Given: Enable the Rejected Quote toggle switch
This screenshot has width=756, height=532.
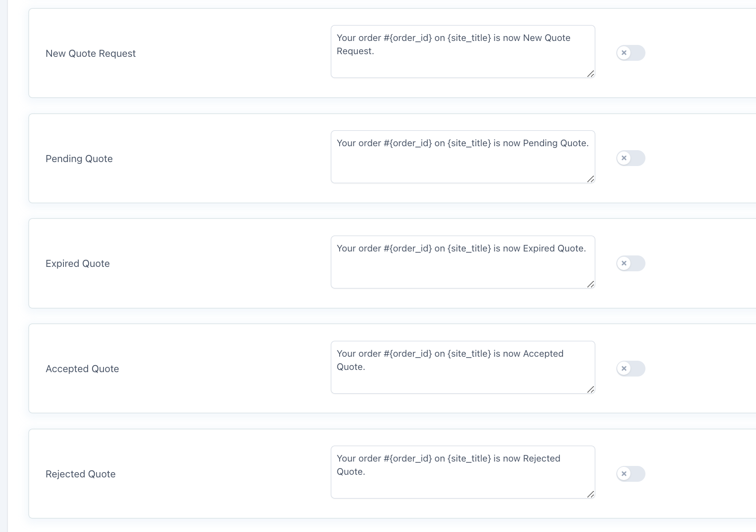Looking at the screenshot, I should pyautogui.click(x=630, y=474).
